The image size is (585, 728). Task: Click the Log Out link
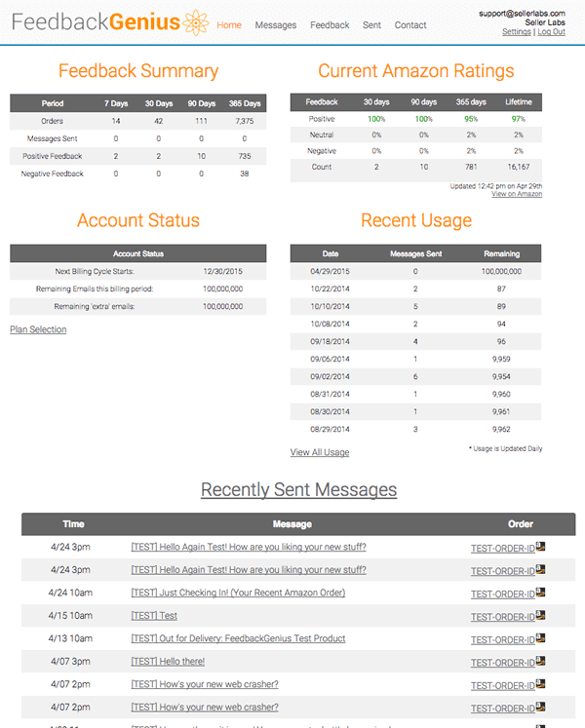pos(551,31)
